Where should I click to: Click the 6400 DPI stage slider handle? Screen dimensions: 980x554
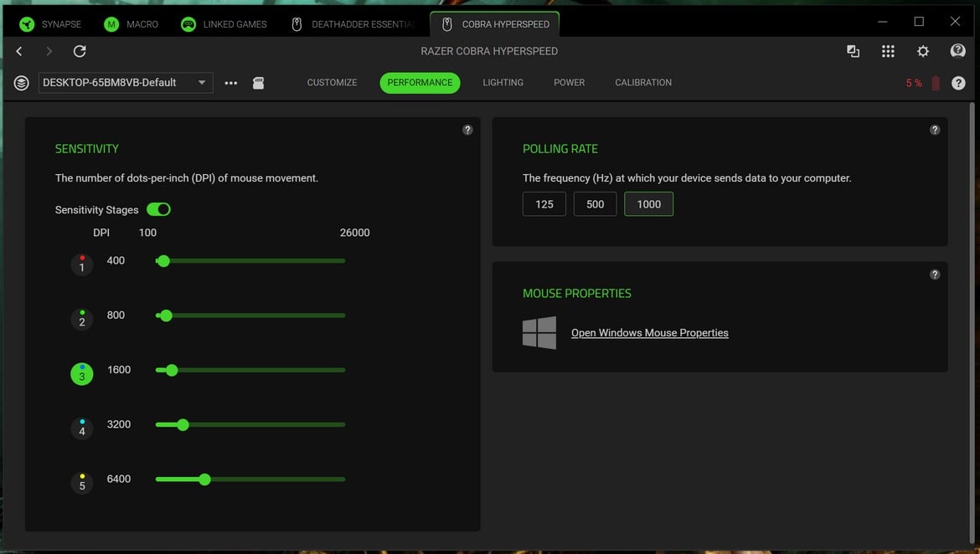click(x=204, y=480)
